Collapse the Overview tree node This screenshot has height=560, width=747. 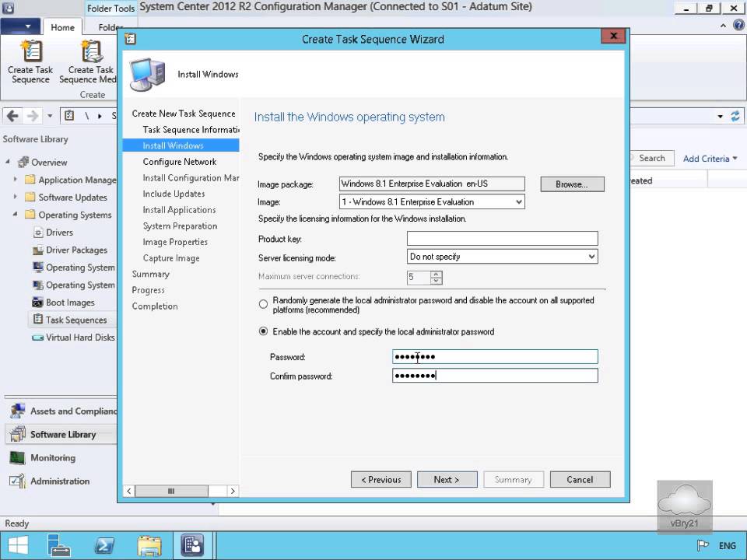tap(8, 162)
